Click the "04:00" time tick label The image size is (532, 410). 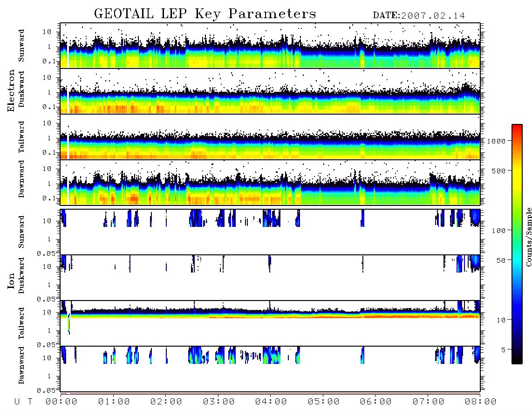click(x=271, y=402)
